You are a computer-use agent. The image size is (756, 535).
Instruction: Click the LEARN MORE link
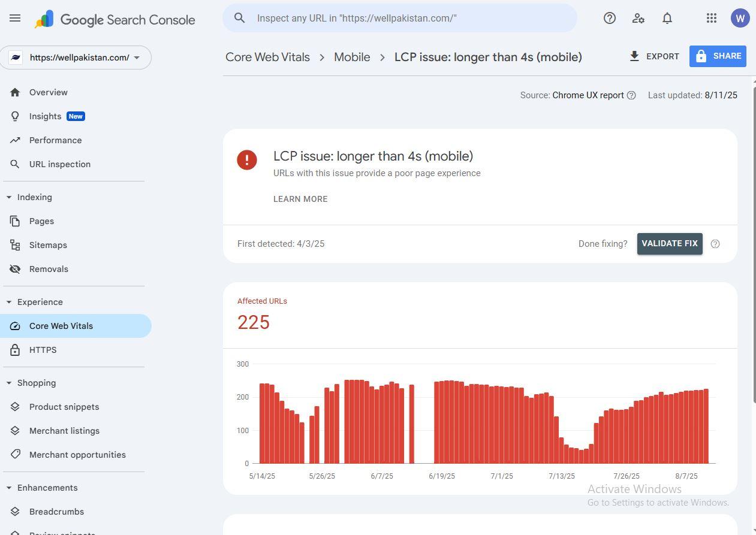click(300, 199)
